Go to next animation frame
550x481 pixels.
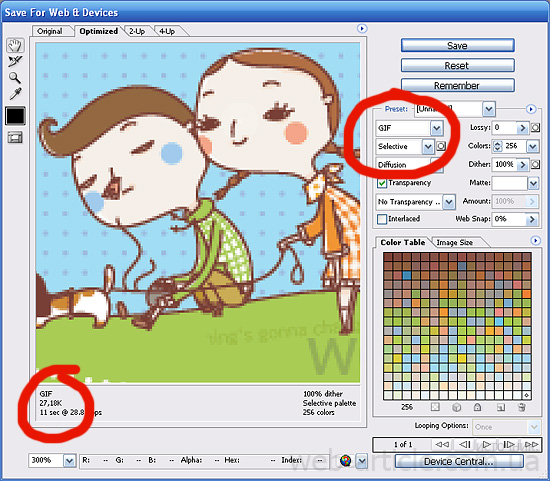tap(509, 445)
